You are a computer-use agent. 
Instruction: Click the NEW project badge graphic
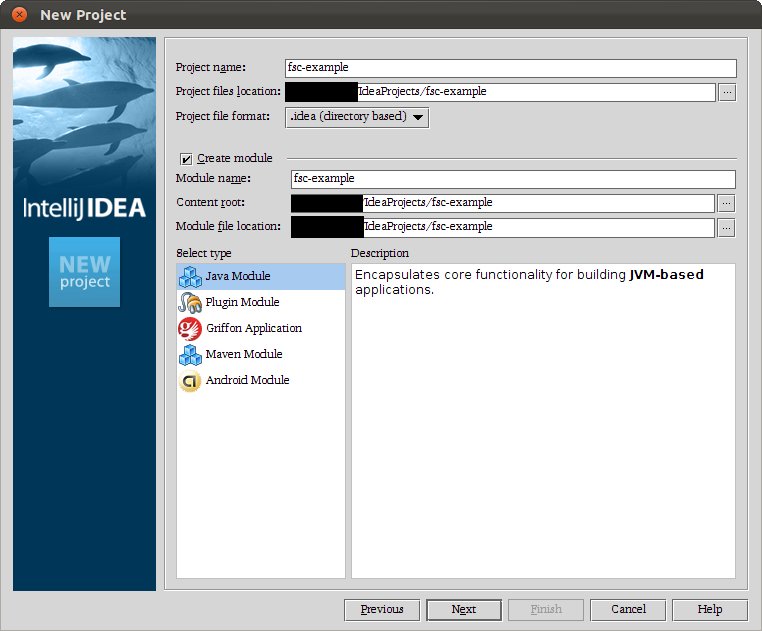(85, 272)
